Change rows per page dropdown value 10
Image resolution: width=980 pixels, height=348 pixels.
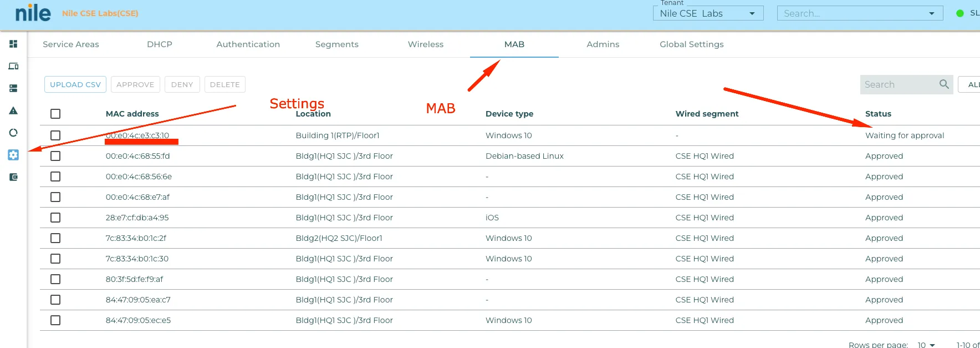(x=926, y=345)
